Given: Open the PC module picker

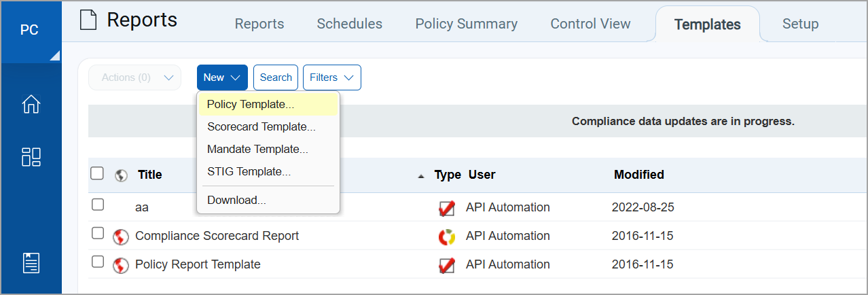Looking at the screenshot, I should pyautogui.click(x=31, y=31).
